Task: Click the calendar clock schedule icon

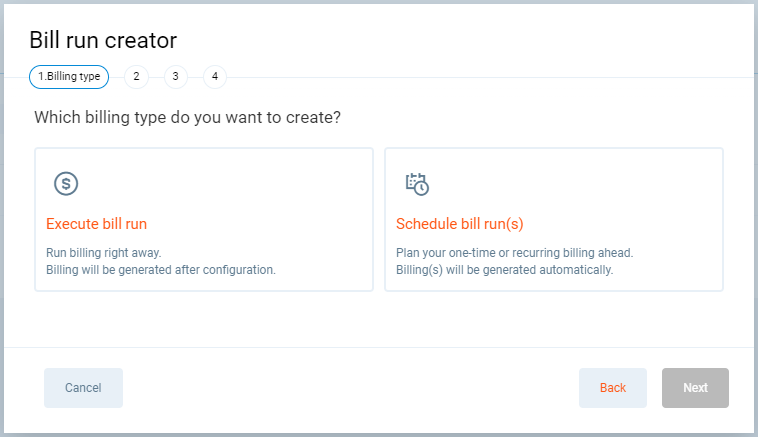Action: tap(417, 183)
